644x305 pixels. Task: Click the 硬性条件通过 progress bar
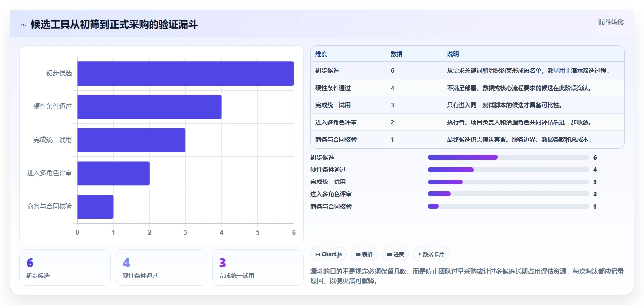coord(508,170)
